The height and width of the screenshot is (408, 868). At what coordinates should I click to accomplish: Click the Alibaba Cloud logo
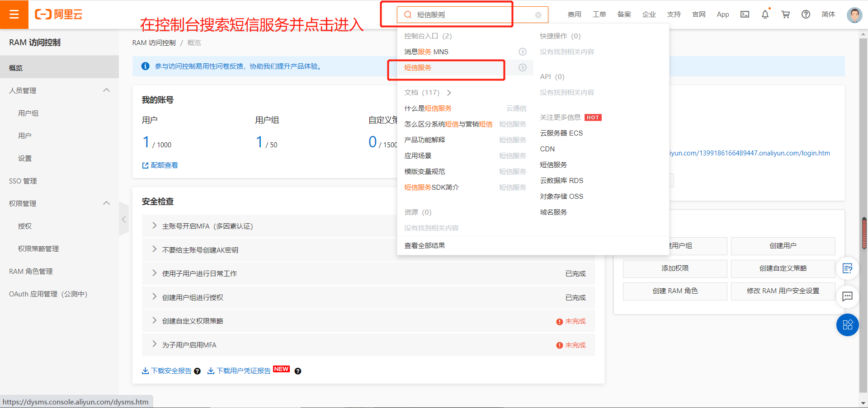click(59, 14)
